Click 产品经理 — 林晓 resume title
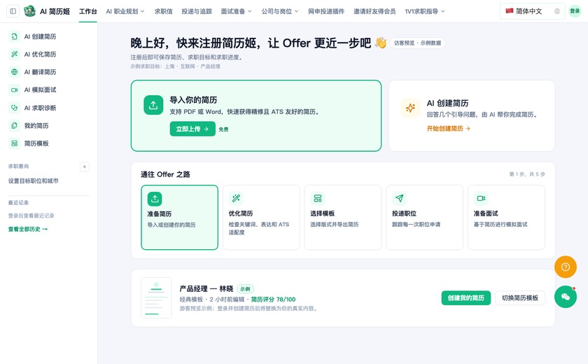 [x=206, y=288]
